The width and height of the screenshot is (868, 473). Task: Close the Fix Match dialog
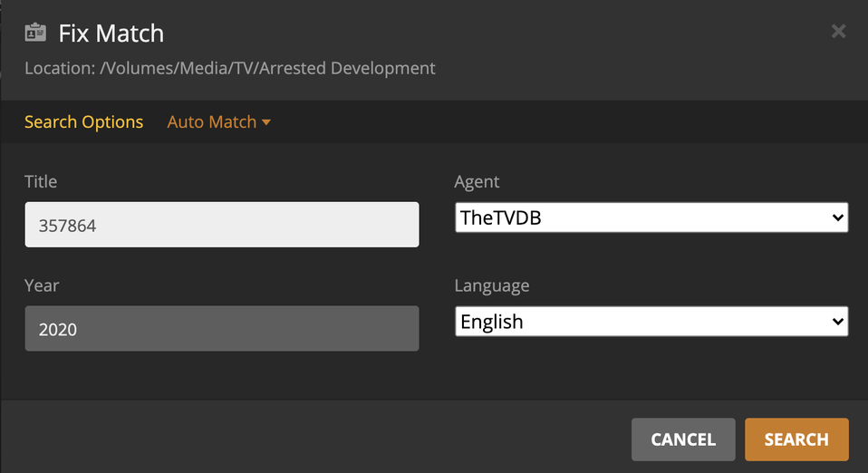coord(838,32)
